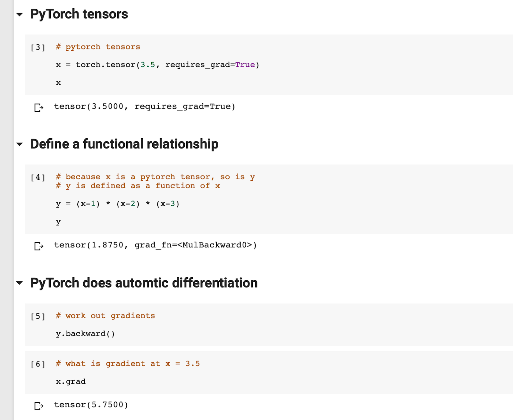Click the left vertical scrollbar
This screenshot has height=420, width=513.
tap(6, 209)
